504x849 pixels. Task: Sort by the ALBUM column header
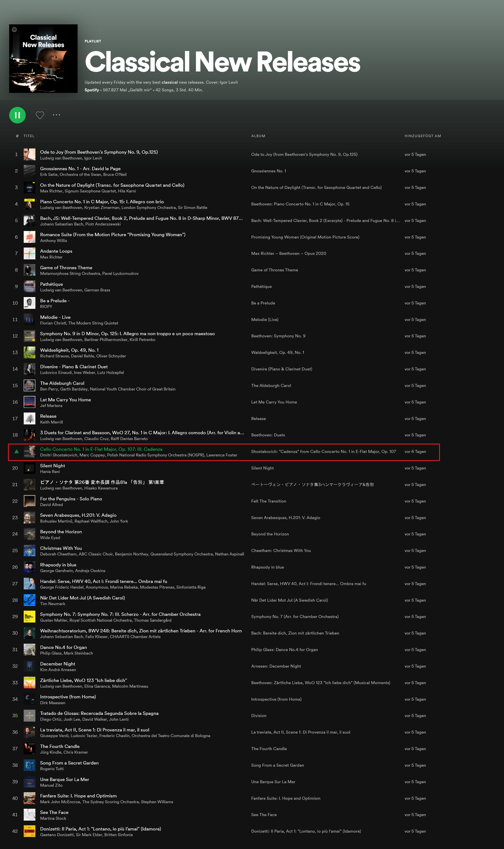[x=258, y=136]
